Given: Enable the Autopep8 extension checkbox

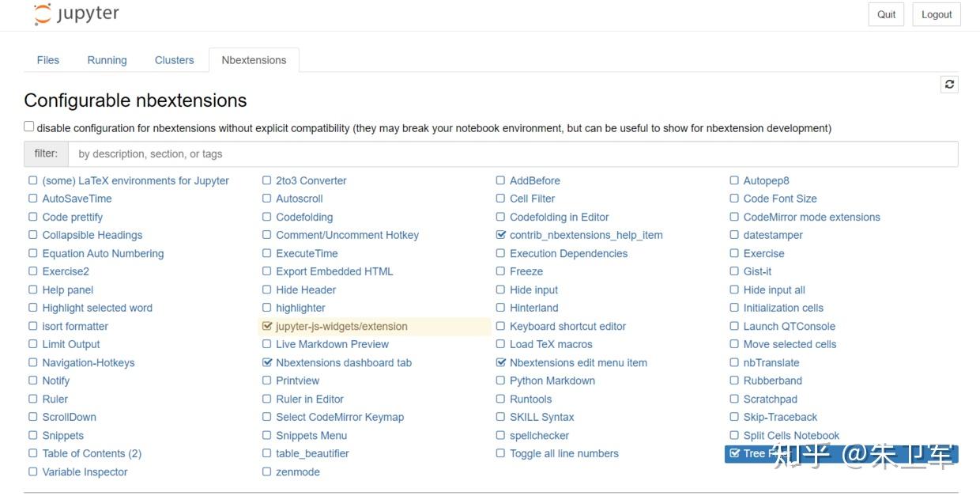Looking at the screenshot, I should pyautogui.click(x=735, y=180).
